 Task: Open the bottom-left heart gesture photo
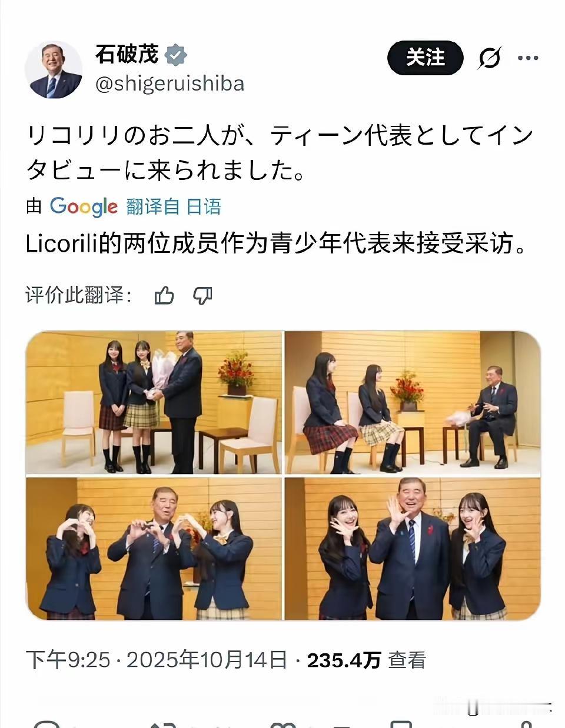[x=154, y=549]
